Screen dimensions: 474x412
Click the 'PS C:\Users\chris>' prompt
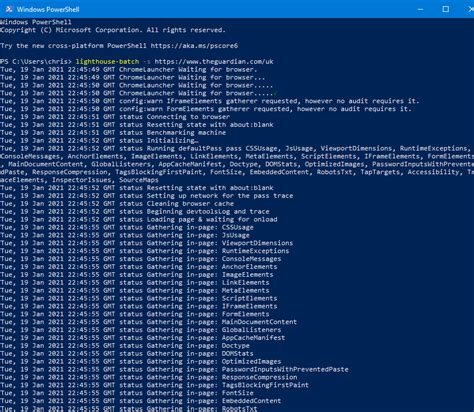[x=36, y=61]
